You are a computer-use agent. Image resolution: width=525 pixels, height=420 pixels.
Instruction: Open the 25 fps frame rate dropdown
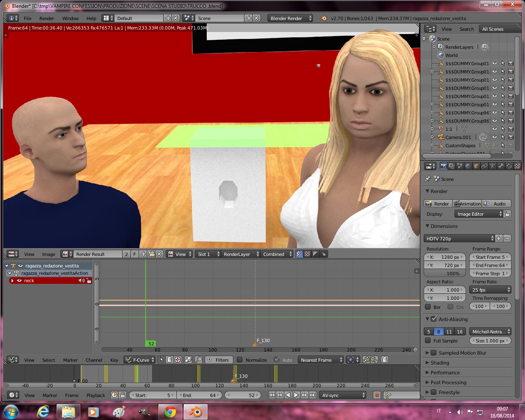pyautogui.click(x=490, y=290)
